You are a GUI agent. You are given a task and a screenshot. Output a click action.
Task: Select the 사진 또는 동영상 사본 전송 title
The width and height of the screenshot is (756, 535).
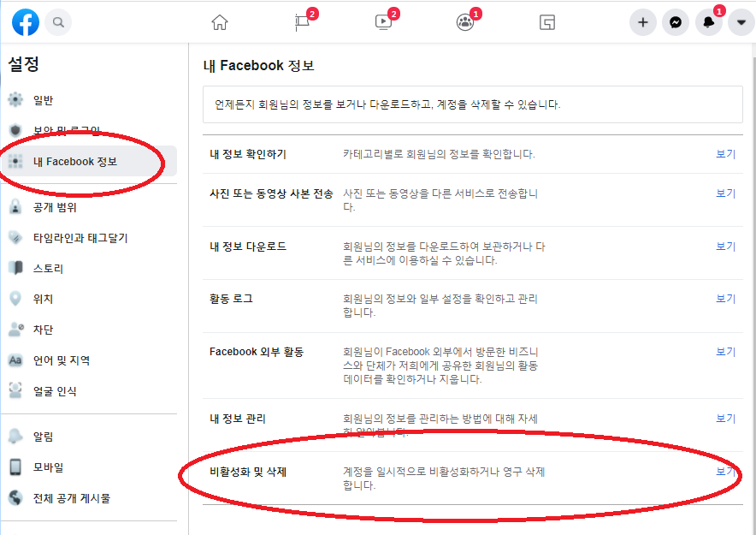point(271,193)
